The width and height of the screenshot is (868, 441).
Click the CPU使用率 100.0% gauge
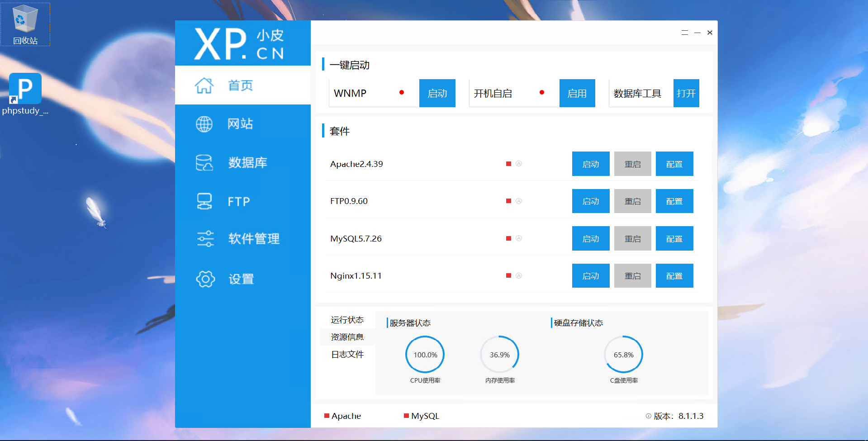coord(425,355)
